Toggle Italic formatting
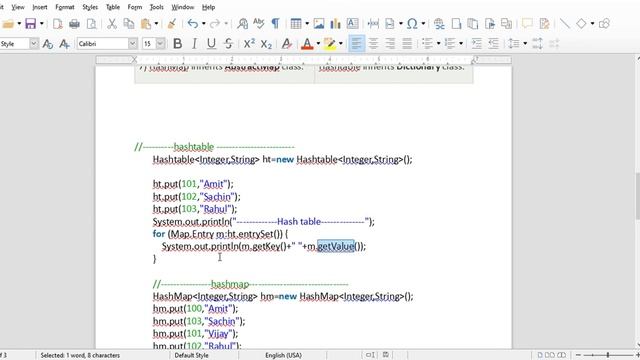Screen dimensions: 640x360 tap(194, 43)
